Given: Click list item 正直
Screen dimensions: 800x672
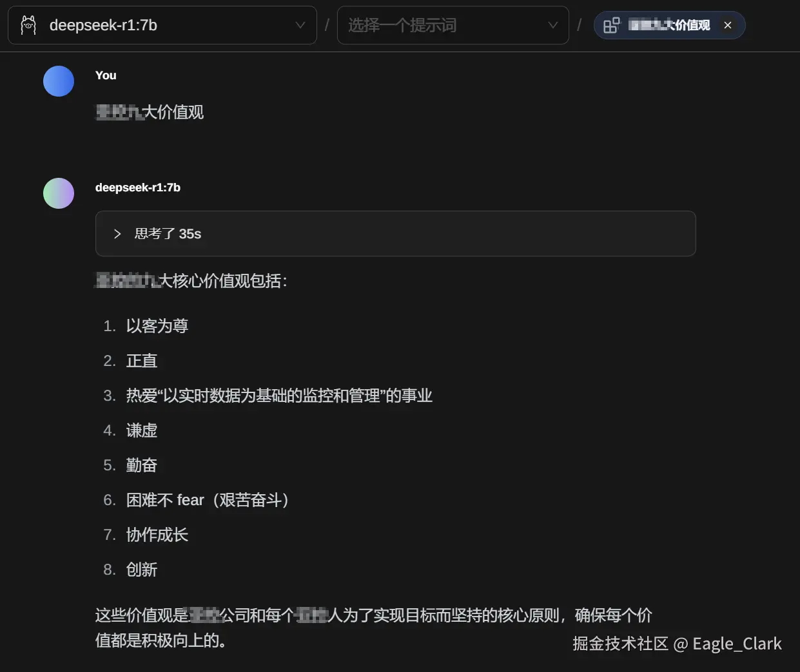Looking at the screenshot, I should (142, 361).
